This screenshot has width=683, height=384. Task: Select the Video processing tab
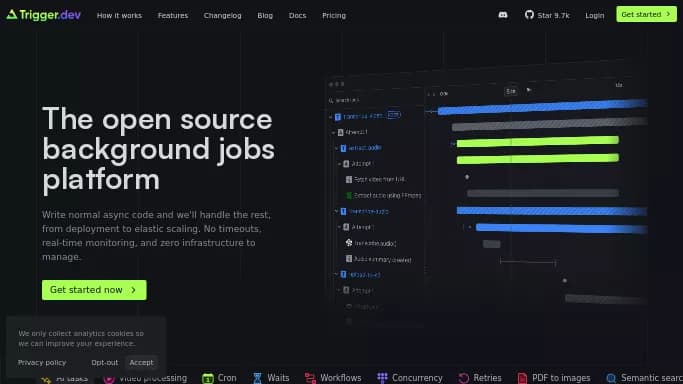pos(145,378)
